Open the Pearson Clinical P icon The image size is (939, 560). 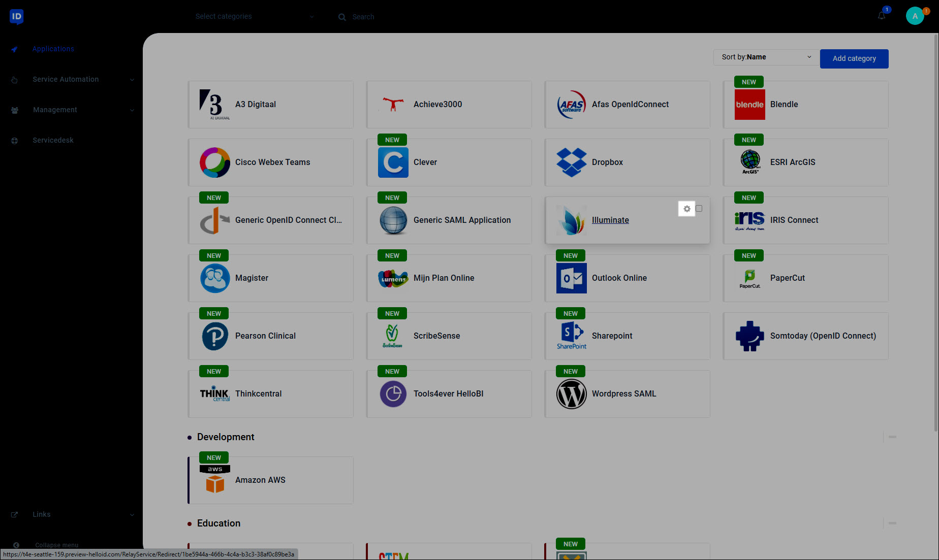[x=215, y=336]
